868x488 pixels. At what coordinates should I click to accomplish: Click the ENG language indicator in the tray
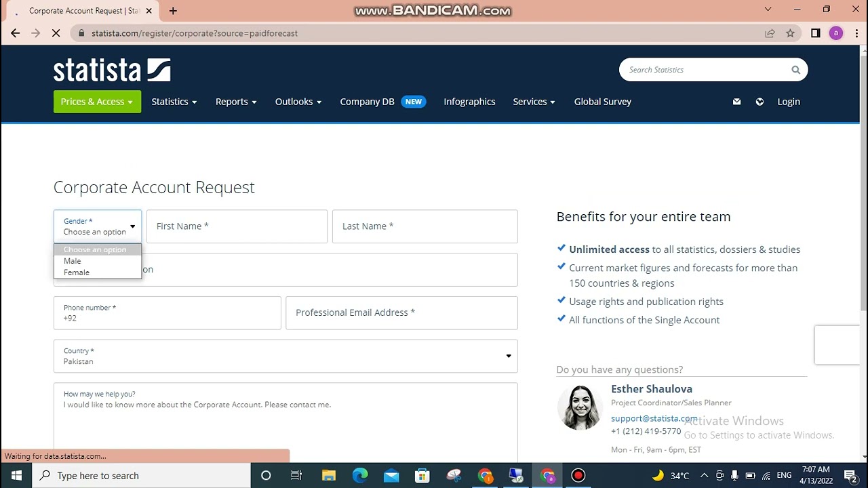(x=784, y=475)
